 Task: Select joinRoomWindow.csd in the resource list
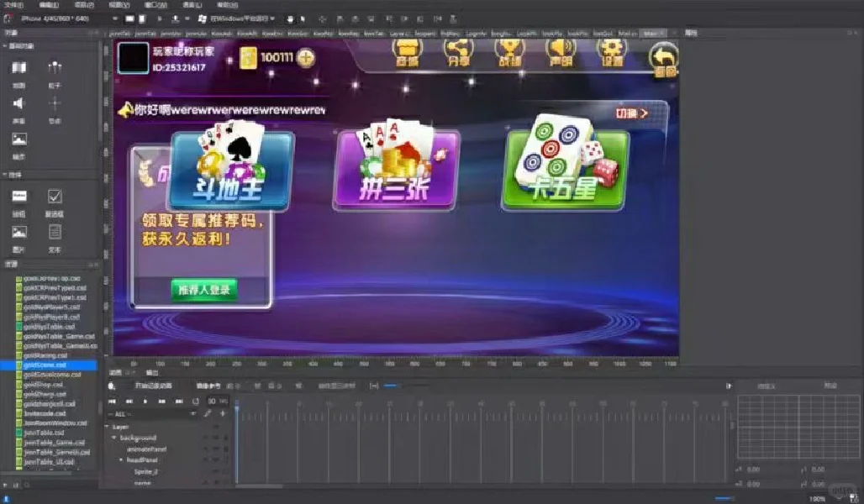tap(55, 423)
